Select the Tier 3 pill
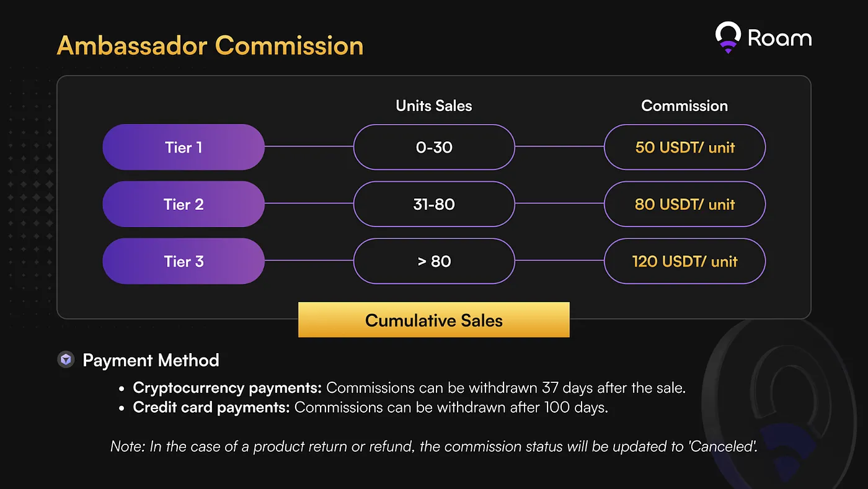Screen dimensions: 868x489 click(184, 261)
